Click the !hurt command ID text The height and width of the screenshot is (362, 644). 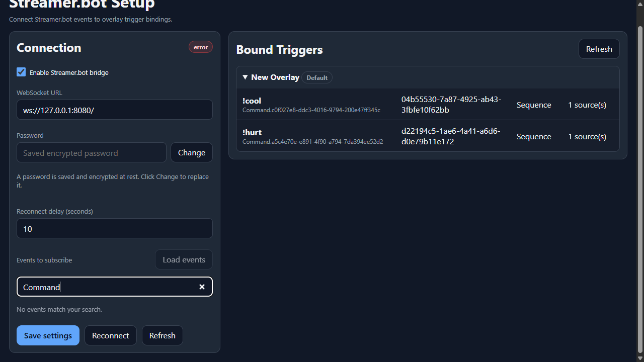(x=313, y=142)
